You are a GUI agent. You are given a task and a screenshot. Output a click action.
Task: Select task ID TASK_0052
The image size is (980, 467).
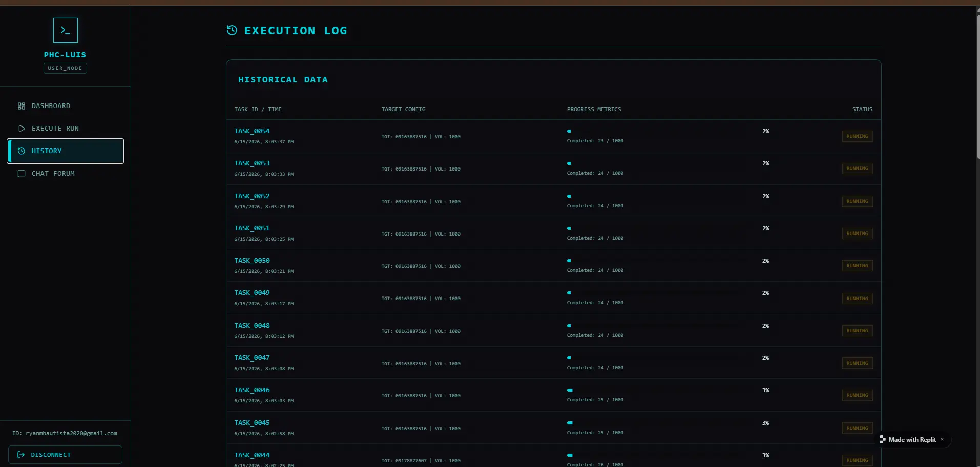[x=252, y=196]
